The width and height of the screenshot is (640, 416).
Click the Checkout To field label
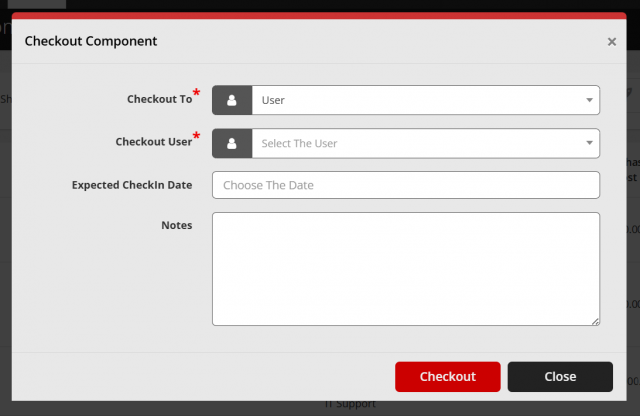tap(159, 100)
